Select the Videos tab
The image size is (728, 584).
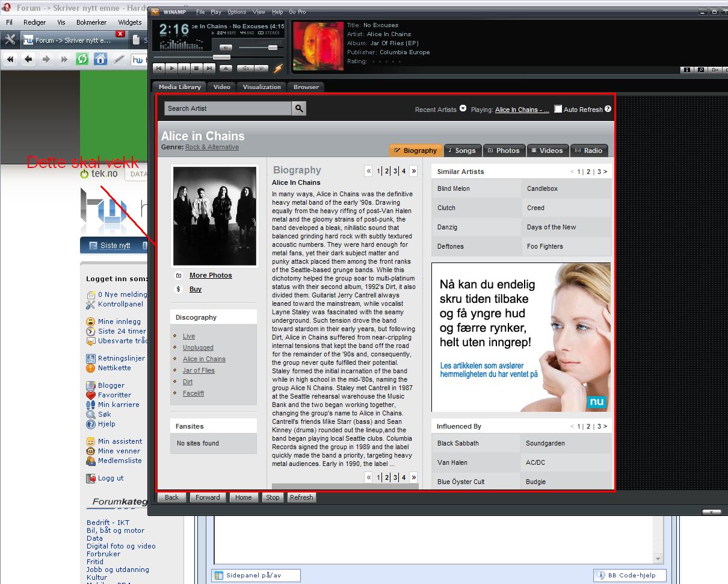(x=547, y=151)
